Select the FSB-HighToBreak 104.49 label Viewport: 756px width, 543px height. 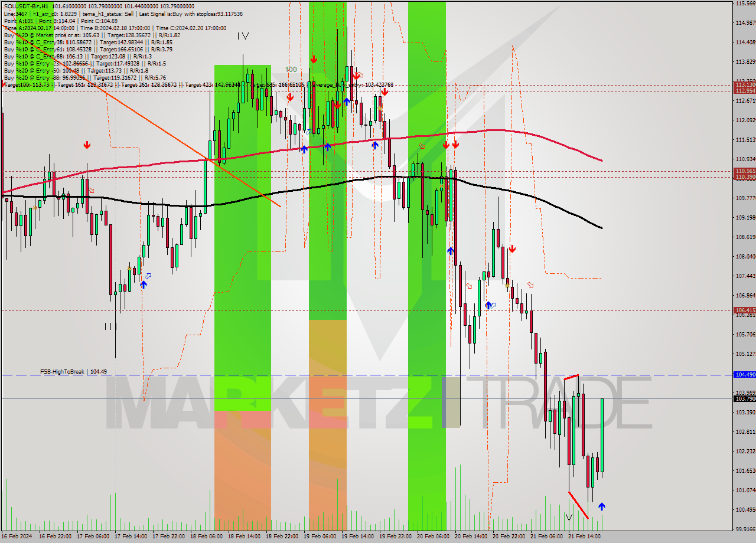[74, 372]
